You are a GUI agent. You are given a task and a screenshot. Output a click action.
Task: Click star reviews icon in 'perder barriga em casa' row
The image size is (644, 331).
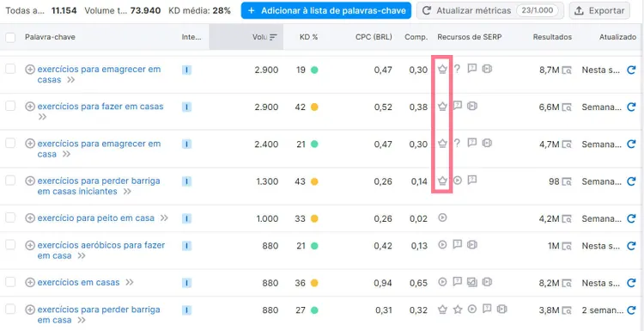point(458,310)
